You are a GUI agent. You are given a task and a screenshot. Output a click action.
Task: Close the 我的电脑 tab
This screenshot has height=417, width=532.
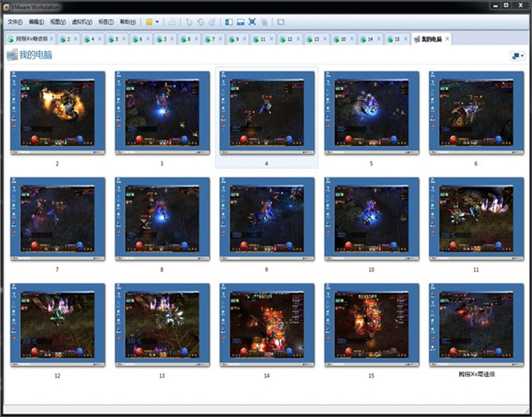447,39
